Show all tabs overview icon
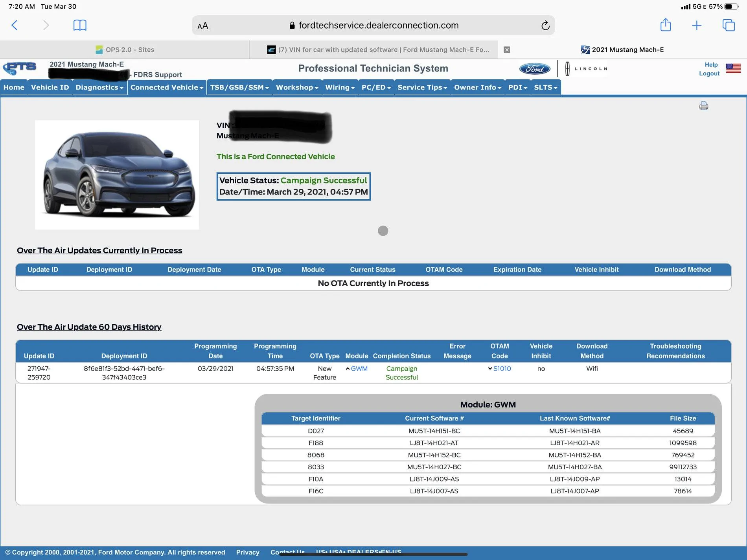The image size is (747, 560). tap(729, 25)
